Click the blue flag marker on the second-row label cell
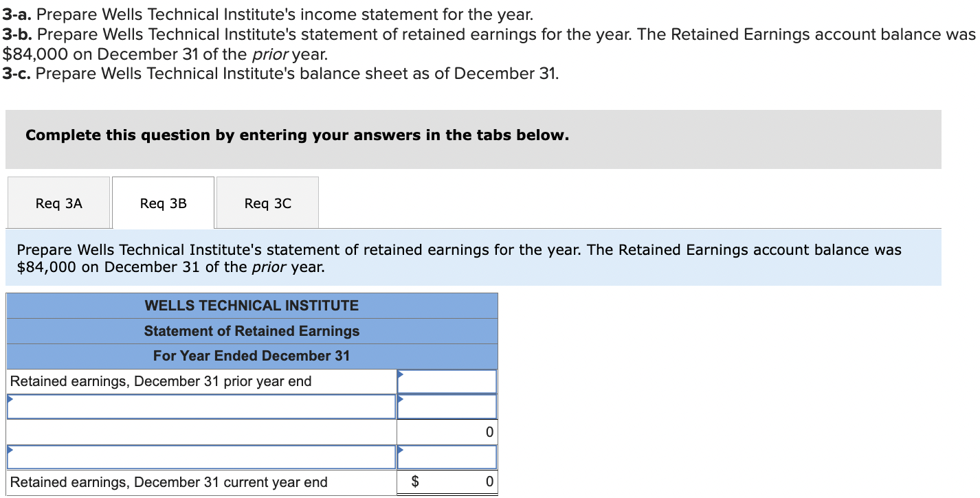 9,399
